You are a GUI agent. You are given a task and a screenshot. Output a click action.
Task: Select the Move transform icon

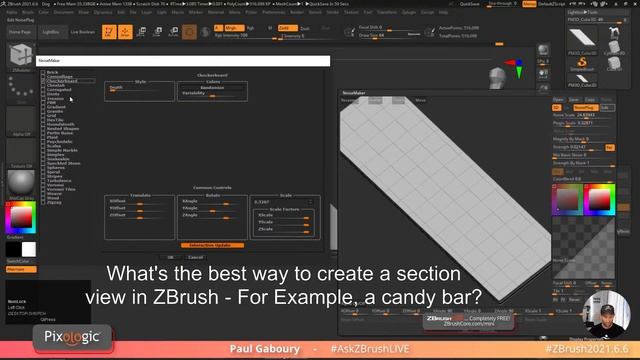(142, 32)
